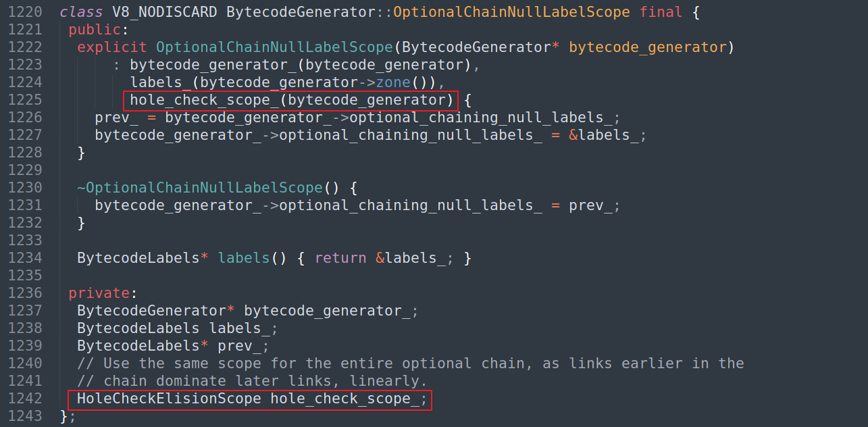Click the HoleCheckElisionScope type on line 1242
This screenshot has height=427, width=868.
[169, 399]
